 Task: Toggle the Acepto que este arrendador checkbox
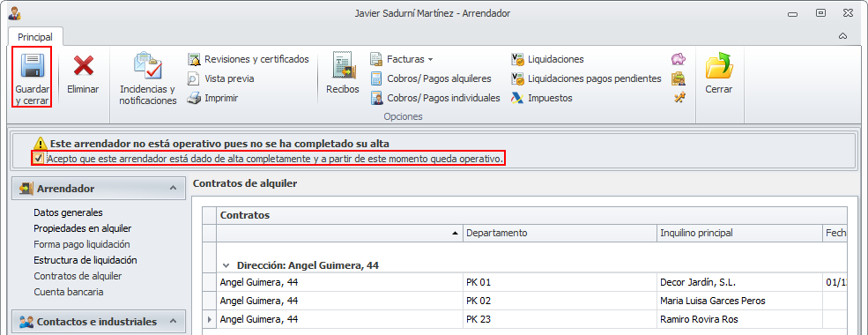[38, 159]
